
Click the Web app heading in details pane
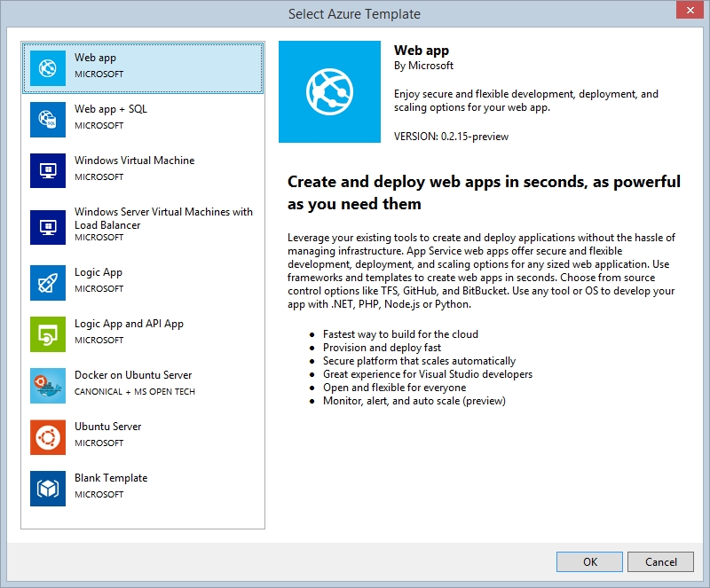421,51
